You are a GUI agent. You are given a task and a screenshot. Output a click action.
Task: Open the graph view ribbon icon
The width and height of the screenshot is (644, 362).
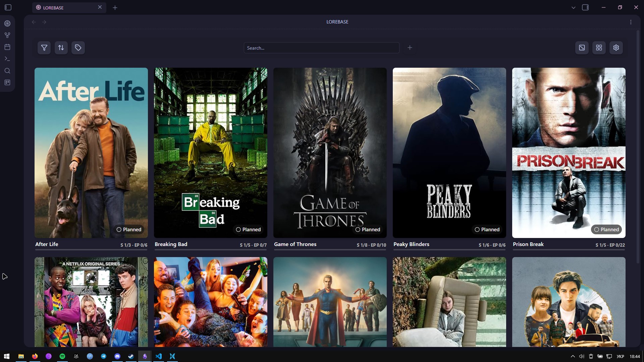pyautogui.click(x=7, y=35)
